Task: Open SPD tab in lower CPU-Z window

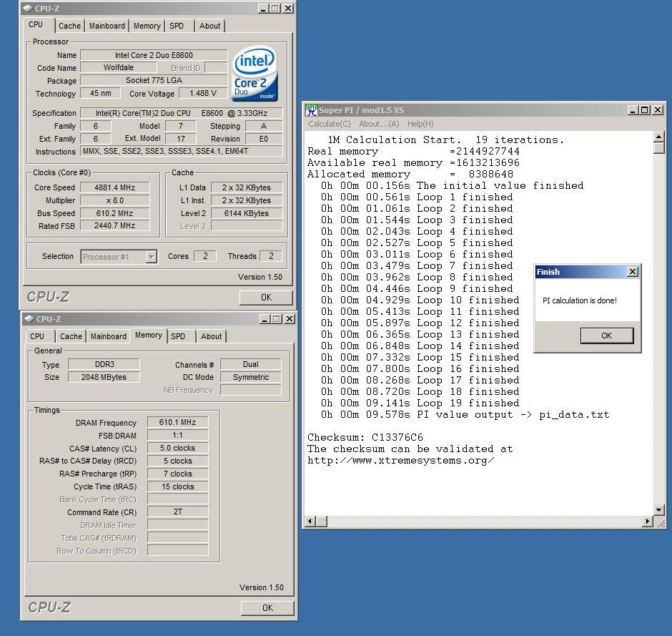Action: pos(178,336)
